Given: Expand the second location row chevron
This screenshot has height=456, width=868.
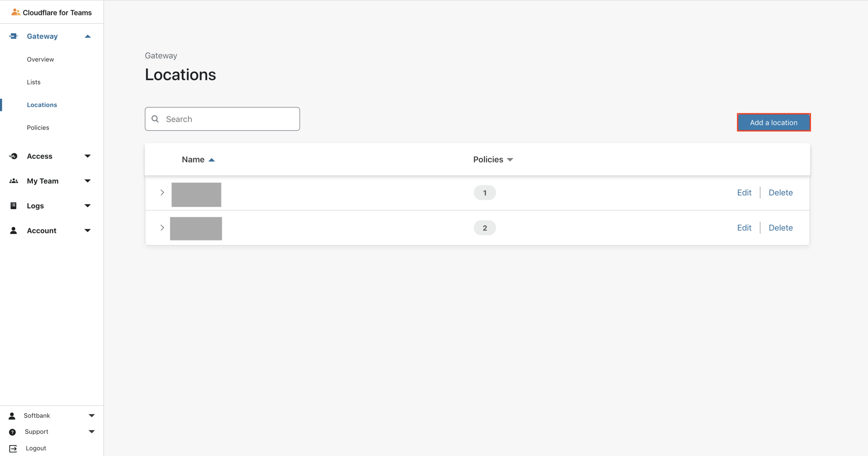Looking at the screenshot, I should point(162,228).
